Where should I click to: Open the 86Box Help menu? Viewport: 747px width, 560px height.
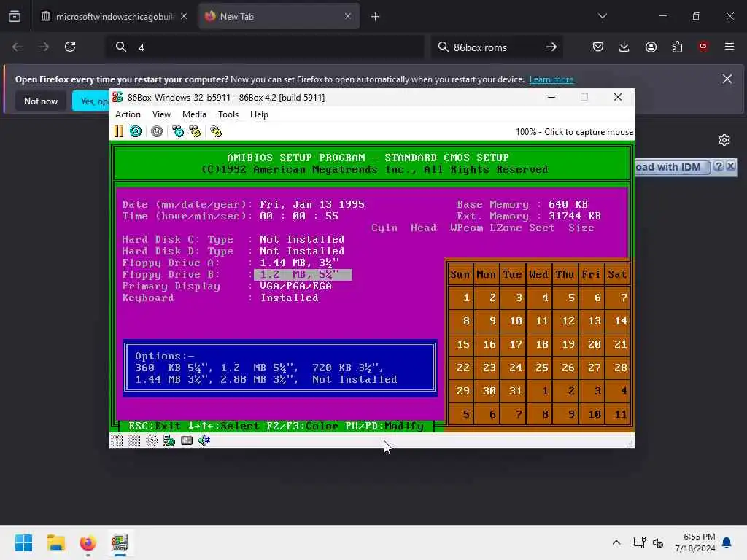pyautogui.click(x=259, y=114)
